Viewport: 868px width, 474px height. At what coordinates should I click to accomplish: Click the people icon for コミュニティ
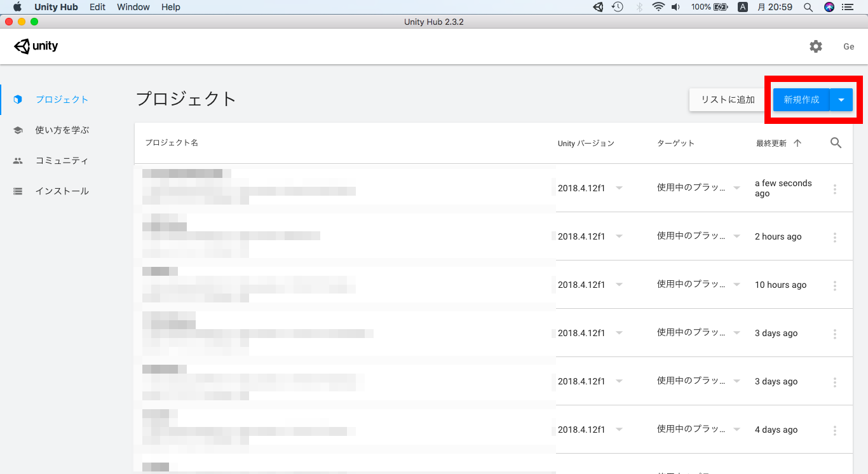point(18,161)
